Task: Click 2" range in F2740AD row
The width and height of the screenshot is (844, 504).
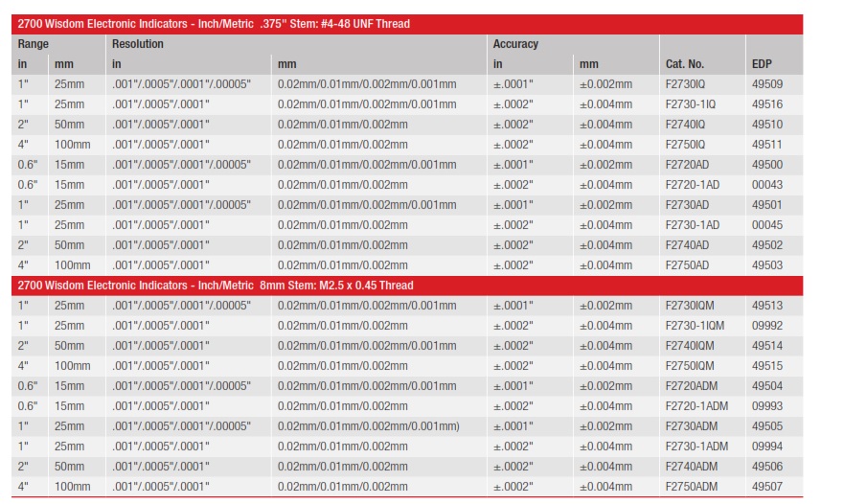Action: [23, 245]
